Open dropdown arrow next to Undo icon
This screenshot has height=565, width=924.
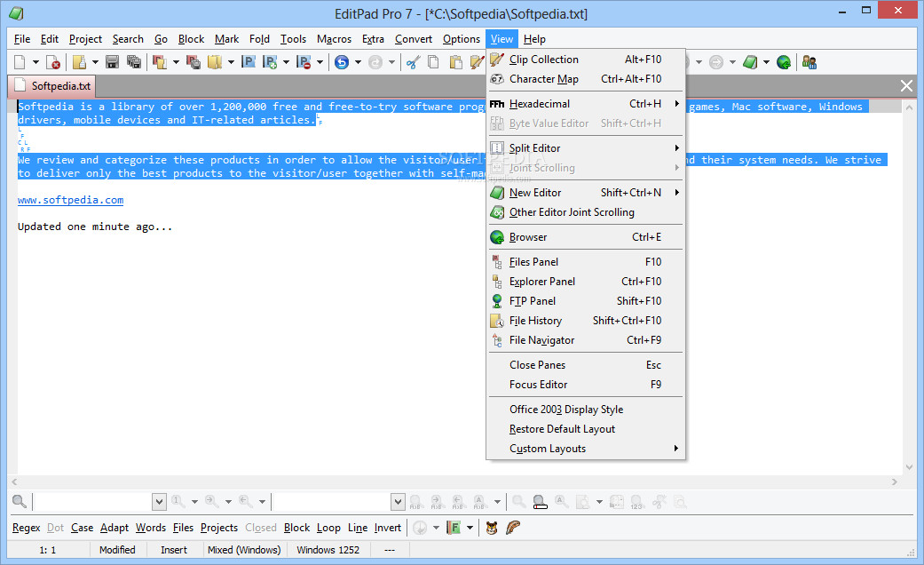tap(358, 62)
